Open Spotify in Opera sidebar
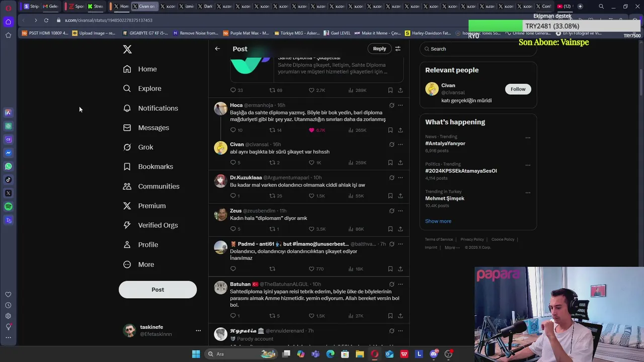Image resolution: width=644 pixels, height=362 pixels. coord(8,207)
